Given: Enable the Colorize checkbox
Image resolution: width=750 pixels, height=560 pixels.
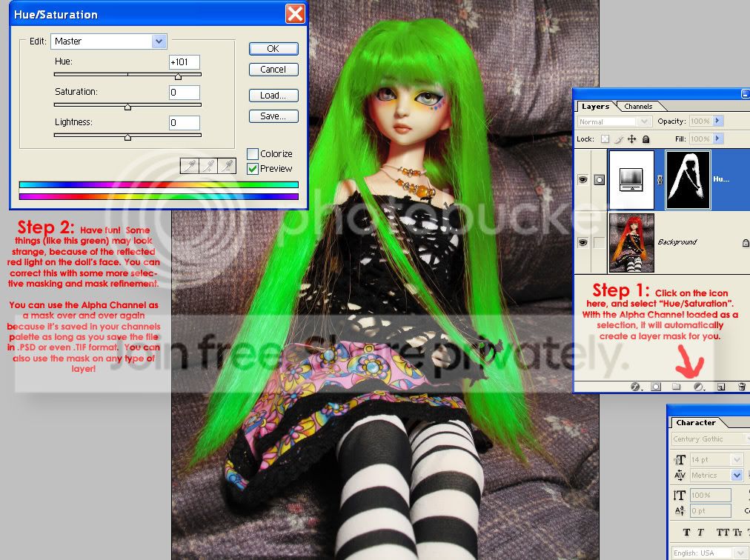Looking at the screenshot, I should 253,154.
